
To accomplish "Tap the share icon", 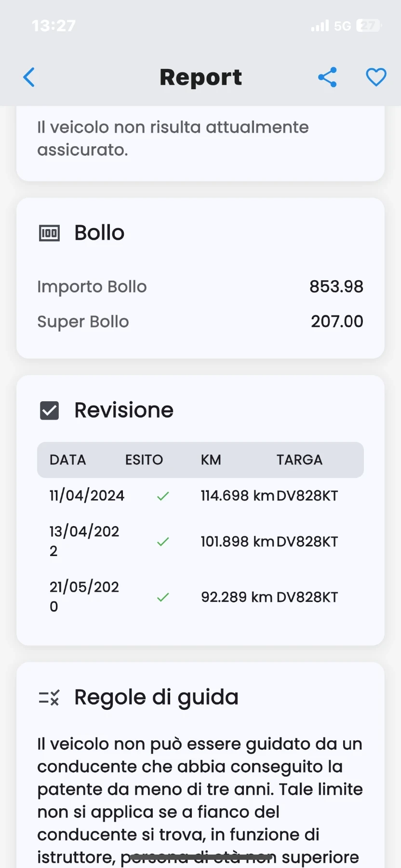I will point(327,77).
